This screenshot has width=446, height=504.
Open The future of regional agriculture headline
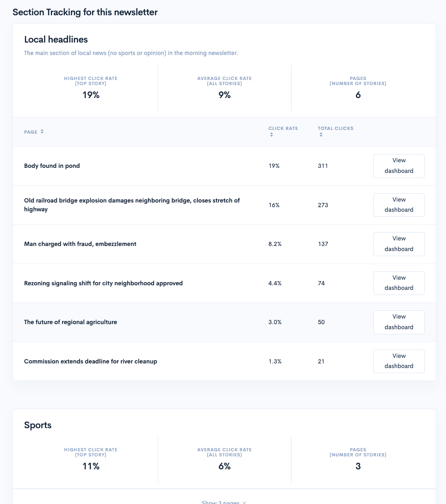click(x=70, y=322)
